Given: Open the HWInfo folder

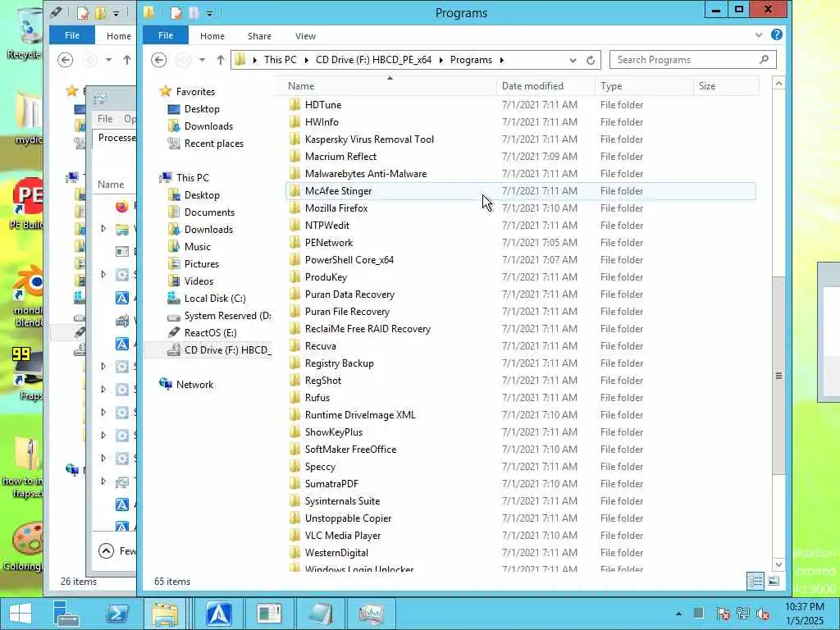Looking at the screenshot, I should [x=322, y=122].
